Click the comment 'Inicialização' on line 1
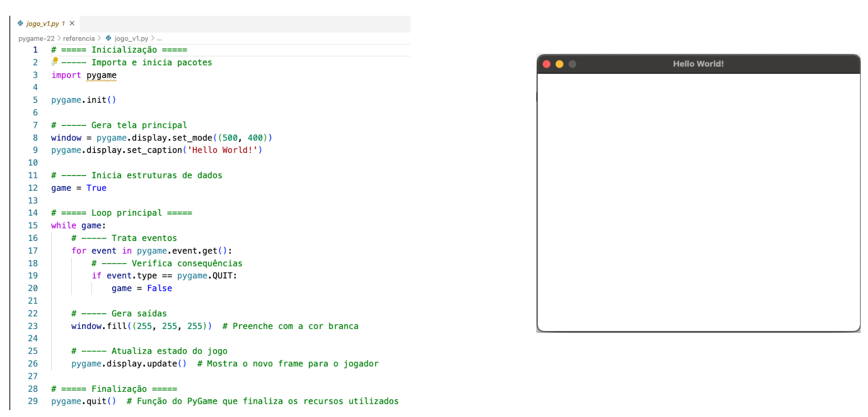Viewport: 868px width, 417px height. click(124, 50)
